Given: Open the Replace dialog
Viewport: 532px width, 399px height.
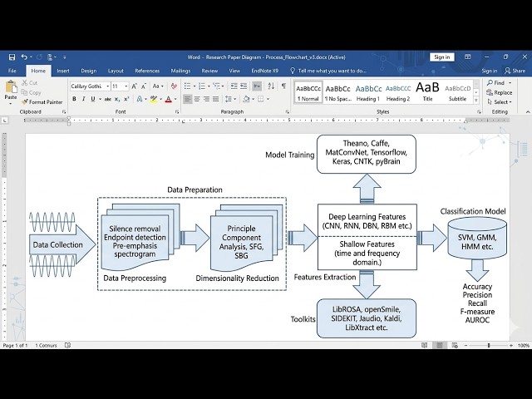Looking at the screenshot, I should coord(499,92).
